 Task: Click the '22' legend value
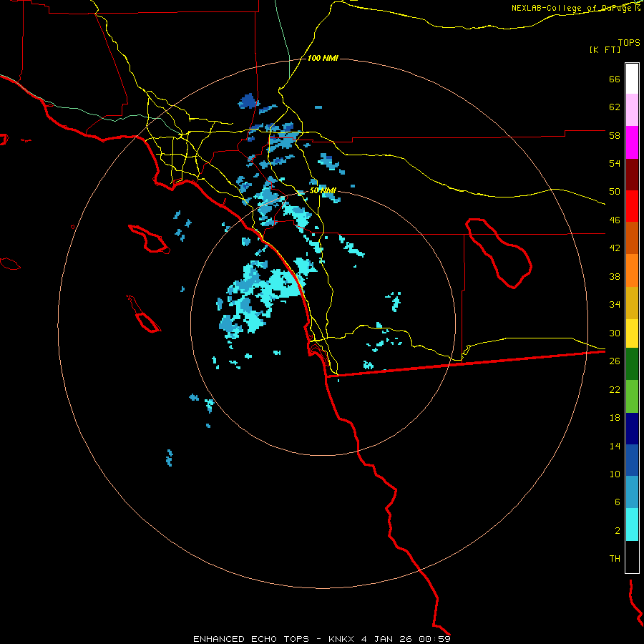pyautogui.click(x=615, y=389)
